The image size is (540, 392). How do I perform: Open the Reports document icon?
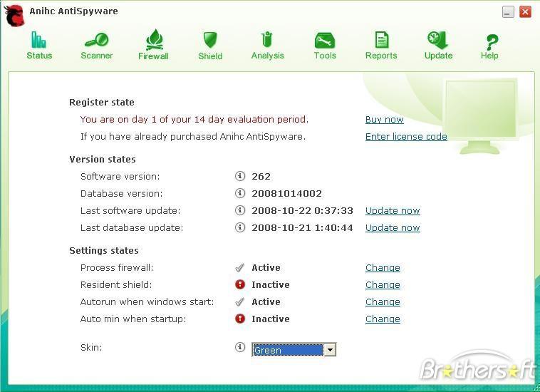pyautogui.click(x=382, y=40)
